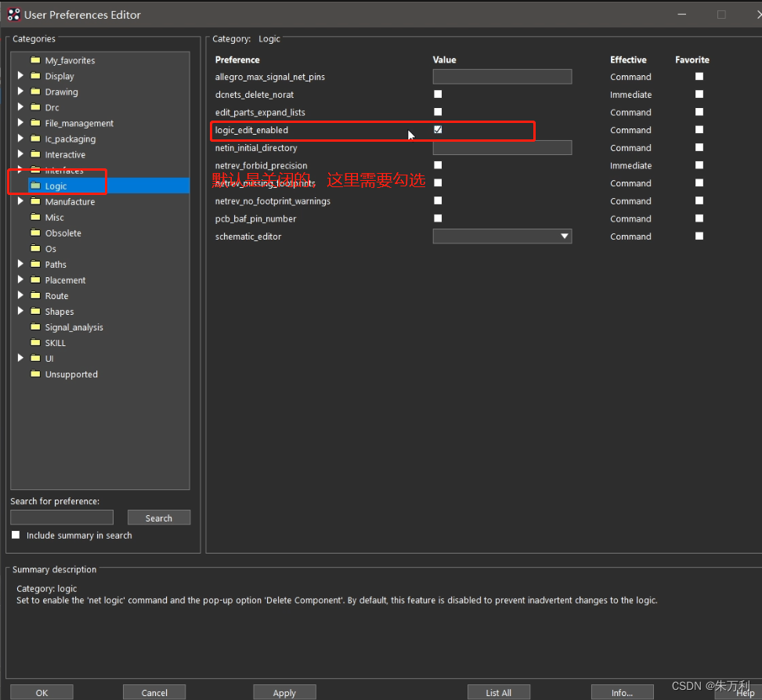Enable pcb_baf_pin_number value checkbox
Screen dimensions: 762x700
point(438,218)
